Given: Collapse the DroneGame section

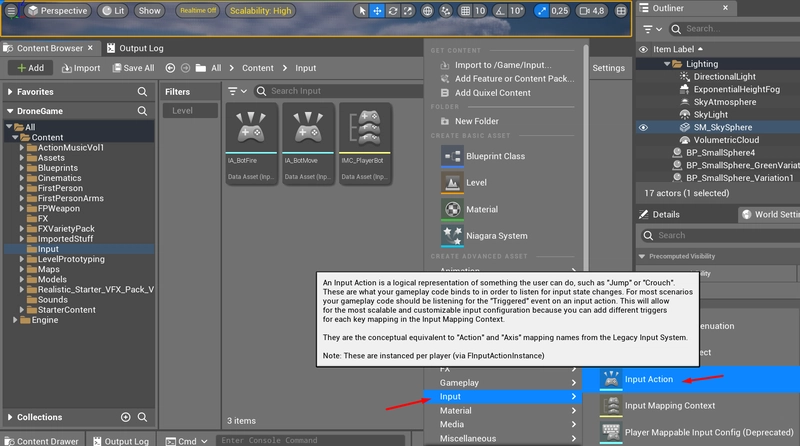Looking at the screenshot, I should (x=10, y=111).
